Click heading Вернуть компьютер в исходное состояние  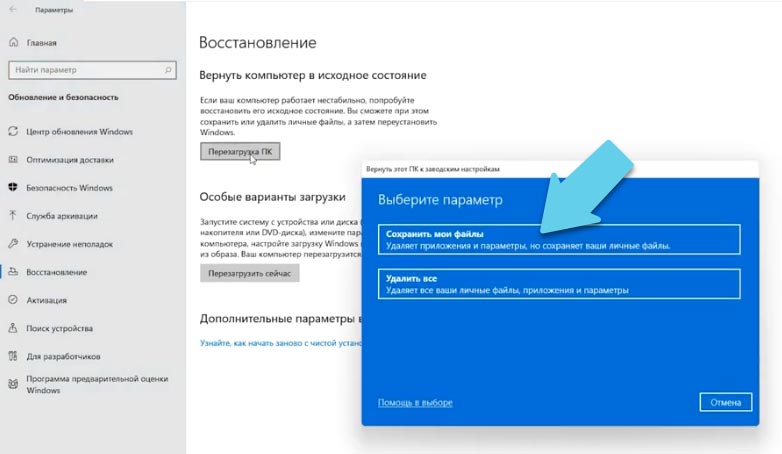click(313, 75)
